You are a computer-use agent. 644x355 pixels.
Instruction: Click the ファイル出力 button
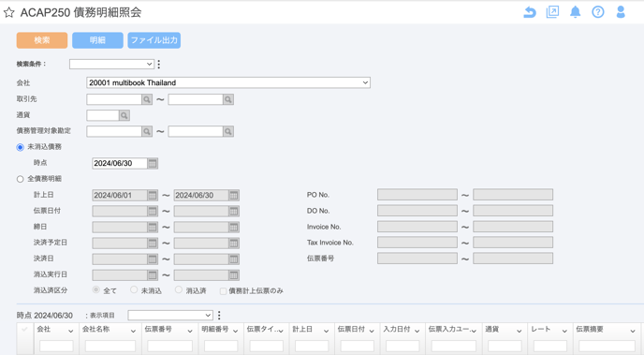tap(154, 40)
